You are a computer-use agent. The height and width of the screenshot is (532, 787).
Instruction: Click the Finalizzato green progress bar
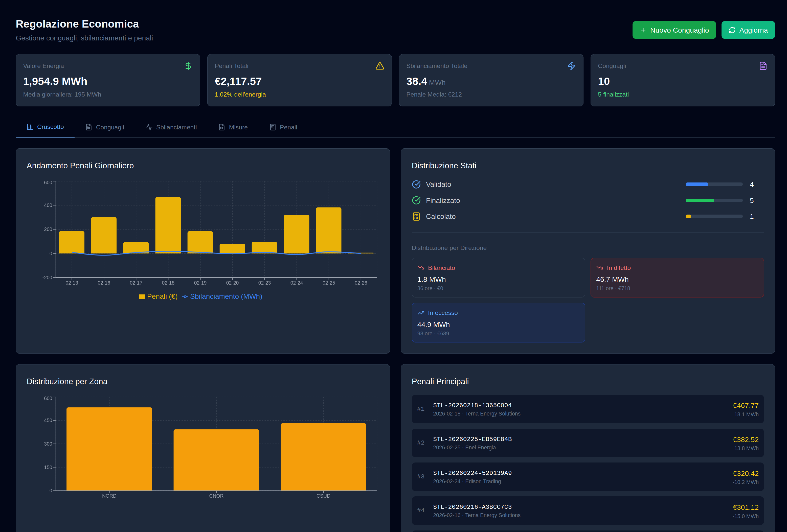700,200
